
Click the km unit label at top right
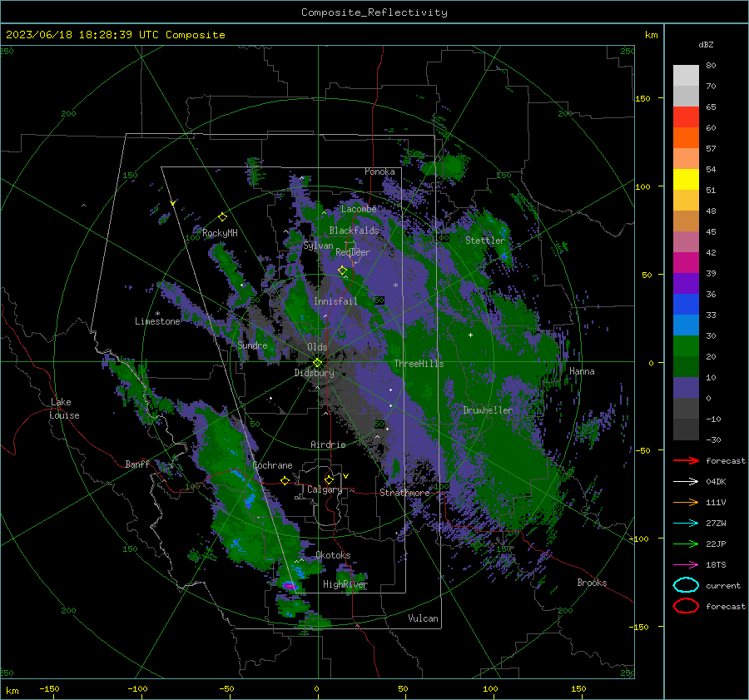pyautogui.click(x=651, y=35)
